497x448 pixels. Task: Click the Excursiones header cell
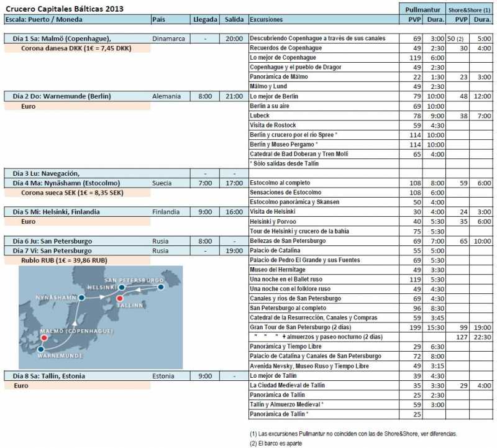coord(324,19)
